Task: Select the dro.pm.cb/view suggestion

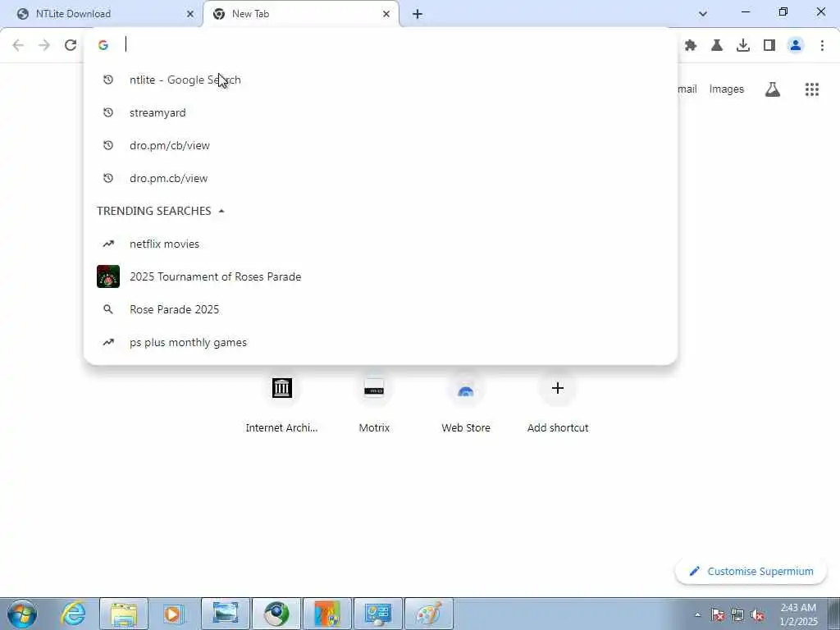Action: point(381,178)
